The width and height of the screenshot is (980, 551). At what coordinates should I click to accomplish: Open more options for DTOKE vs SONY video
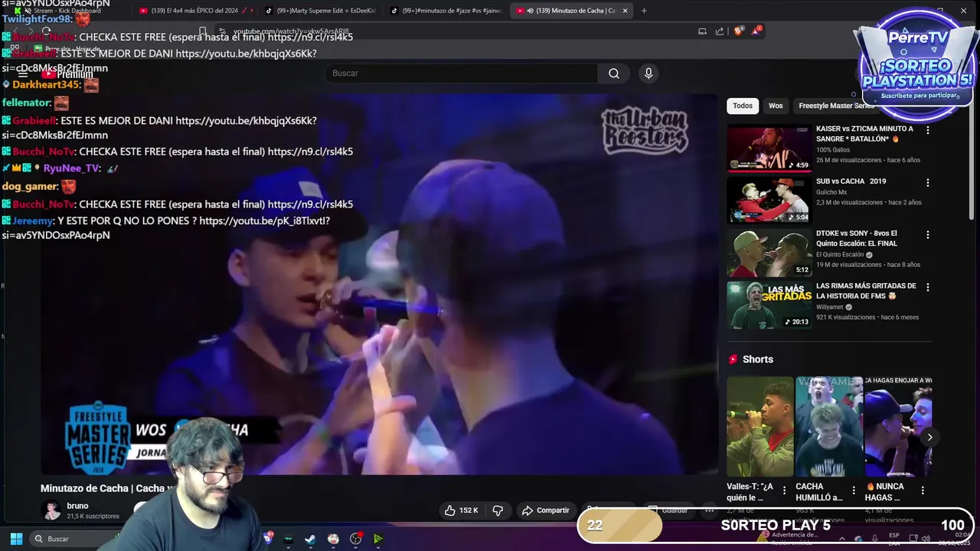pyautogui.click(x=928, y=235)
